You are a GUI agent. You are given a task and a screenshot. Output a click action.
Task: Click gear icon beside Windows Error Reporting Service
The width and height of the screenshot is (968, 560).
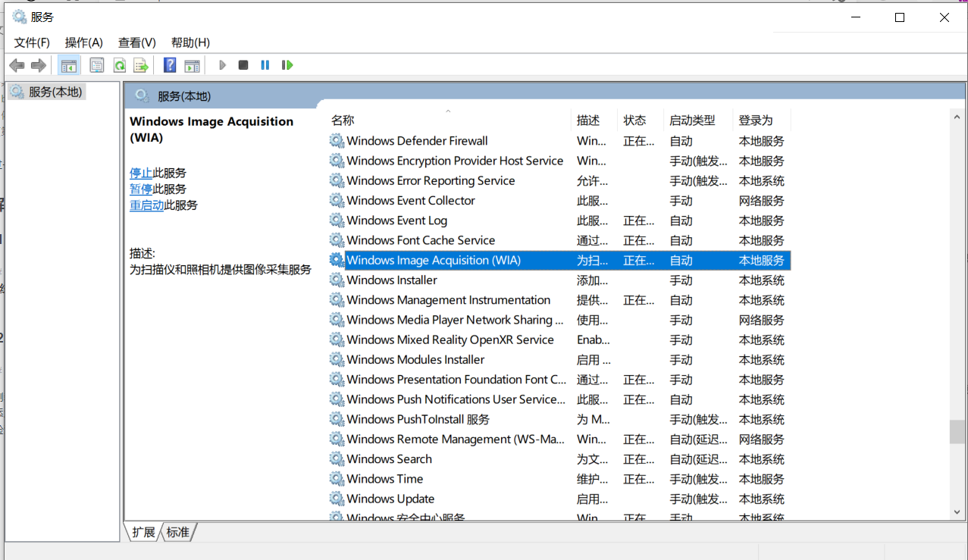point(337,180)
